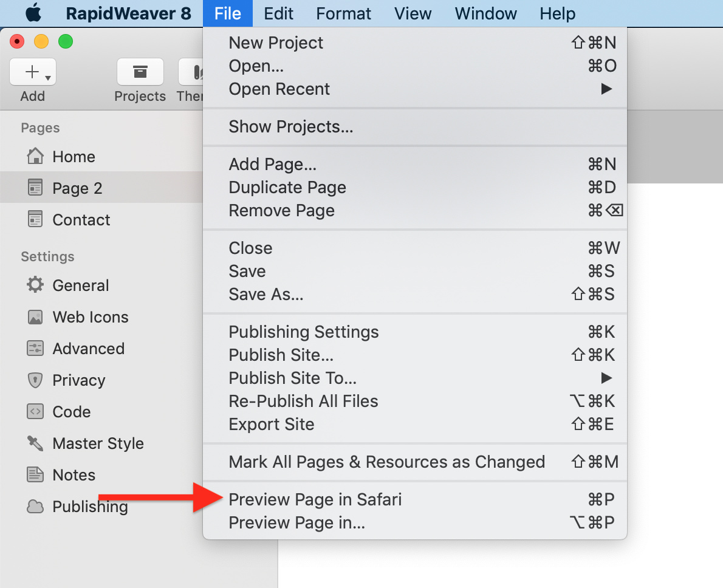The height and width of the screenshot is (588, 723).
Task: Open Master Style eyedropper icon
Action: 35,443
